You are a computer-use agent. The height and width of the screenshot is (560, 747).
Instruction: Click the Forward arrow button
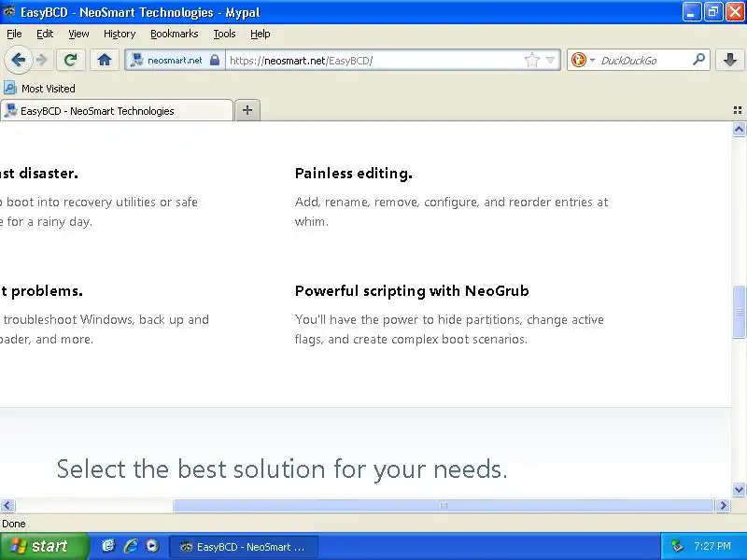tap(42, 60)
